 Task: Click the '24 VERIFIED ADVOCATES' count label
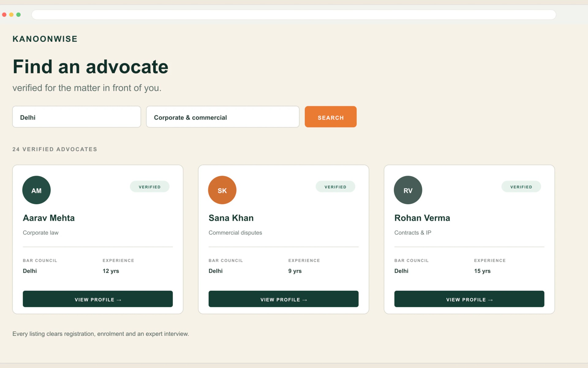[x=55, y=149]
